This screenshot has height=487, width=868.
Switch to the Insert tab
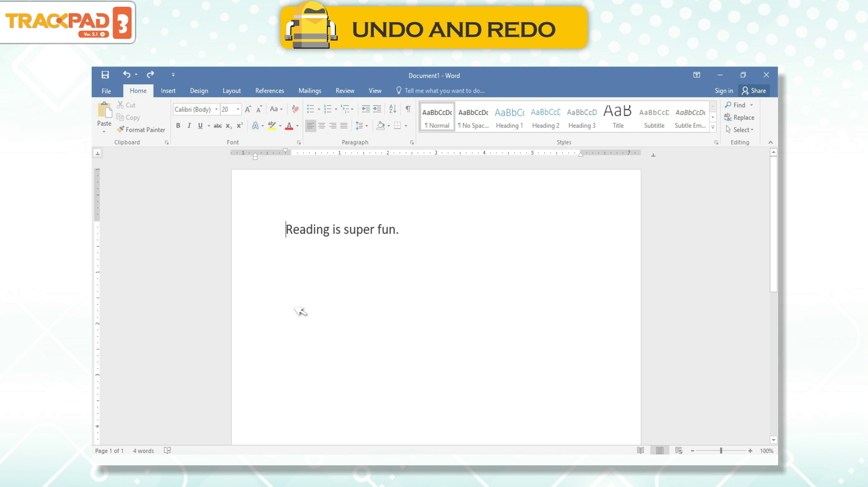(x=168, y=91)
